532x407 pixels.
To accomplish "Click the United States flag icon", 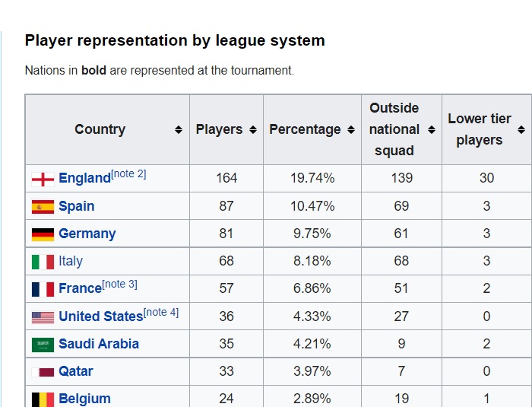I will [x=43, y=316].
